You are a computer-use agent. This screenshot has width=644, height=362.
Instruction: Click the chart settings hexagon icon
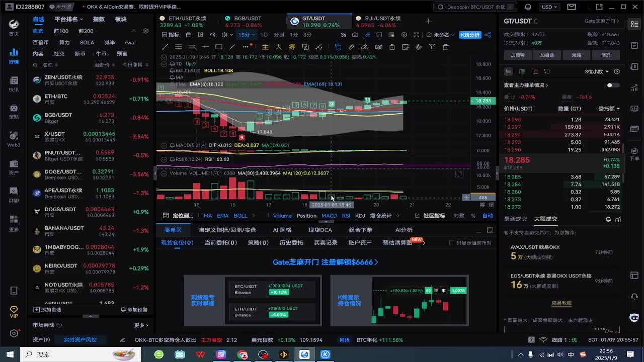coord(404,35)
